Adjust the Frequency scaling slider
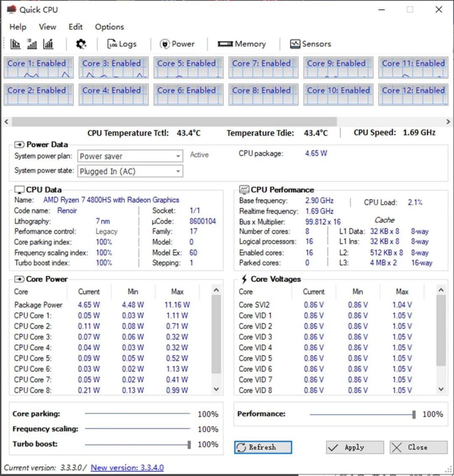Image resolution: width=454 pixels, height=476 pixels. tap(137, 429)
